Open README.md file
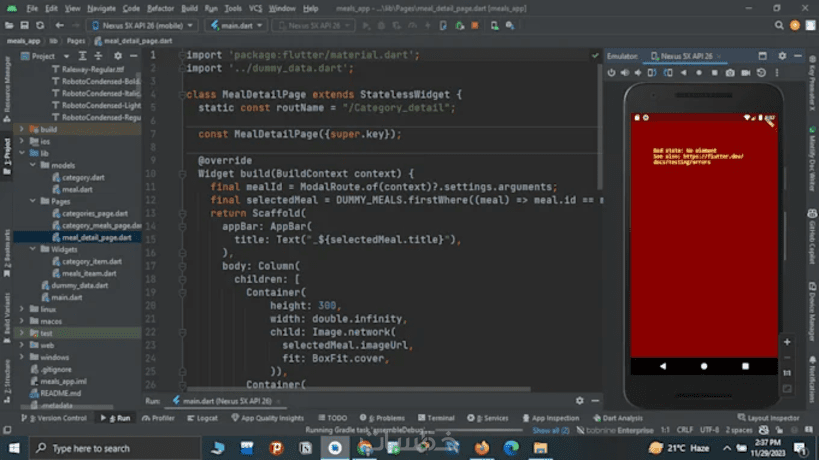 click(55, 393)
